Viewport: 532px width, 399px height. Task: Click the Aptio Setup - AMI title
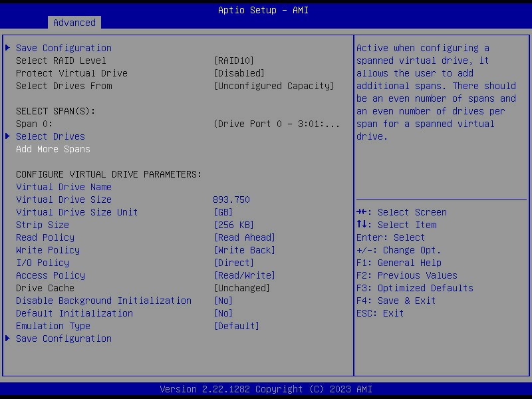click(x=263, y=10)
